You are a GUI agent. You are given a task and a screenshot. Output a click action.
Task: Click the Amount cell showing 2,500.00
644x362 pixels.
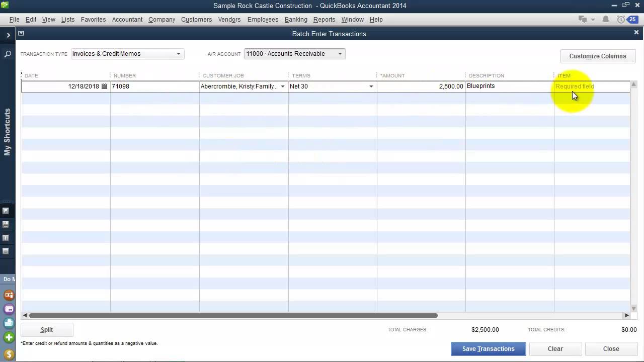(421, 86)
